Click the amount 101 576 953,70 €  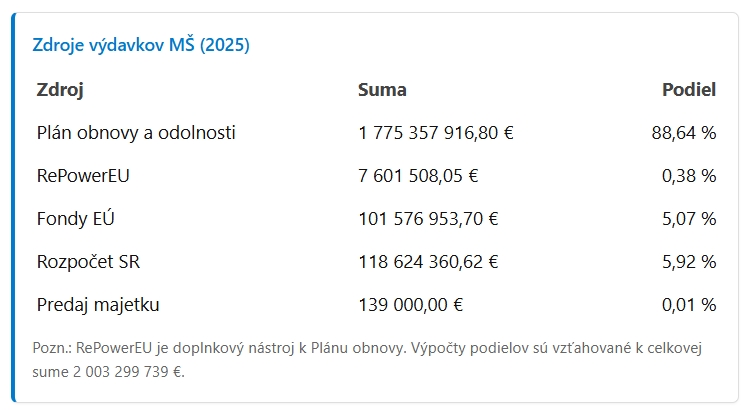point(428,219)
